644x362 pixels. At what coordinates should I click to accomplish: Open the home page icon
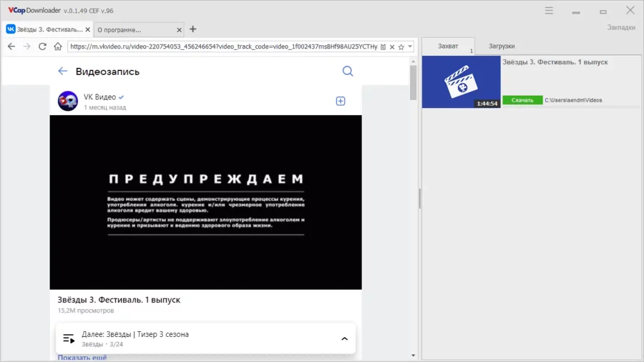pyautogui.click(x=58, y=47)
